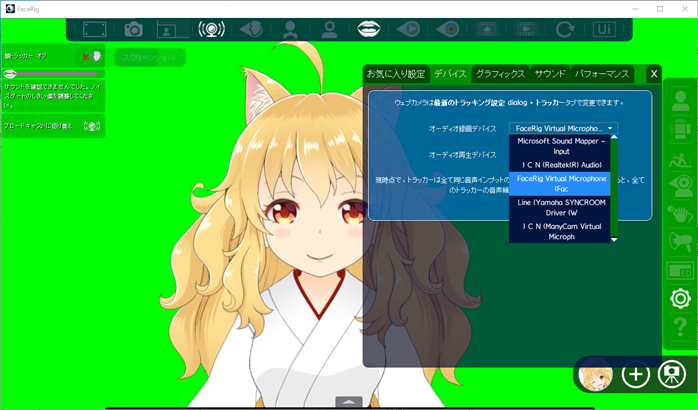Screen dimensions: 698x410
Task: Click the faded スクリーンショット button
Action: [150, 57]
